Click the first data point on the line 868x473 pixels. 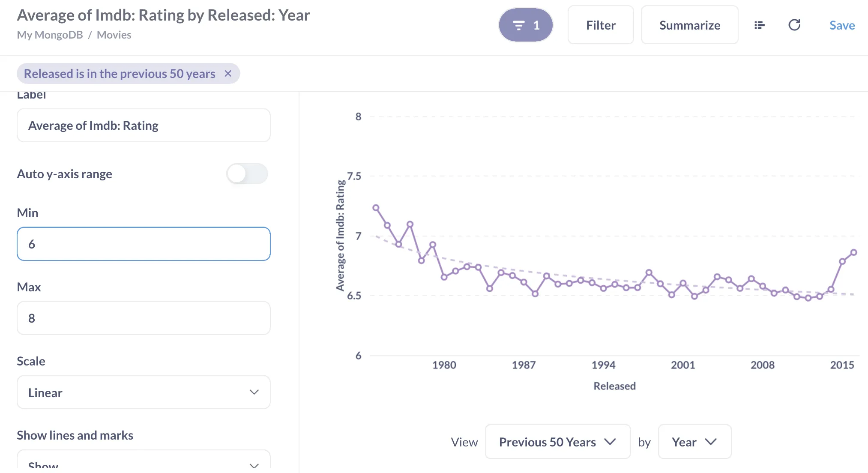click(x=376, y=208)
